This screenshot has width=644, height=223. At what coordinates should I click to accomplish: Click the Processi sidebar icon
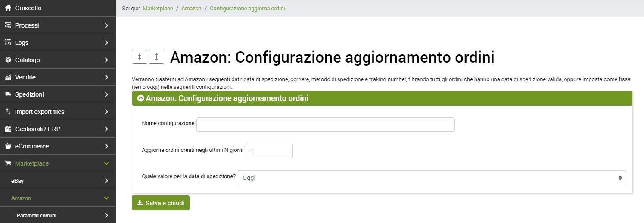pyautogui.click(x=8, y=25)
